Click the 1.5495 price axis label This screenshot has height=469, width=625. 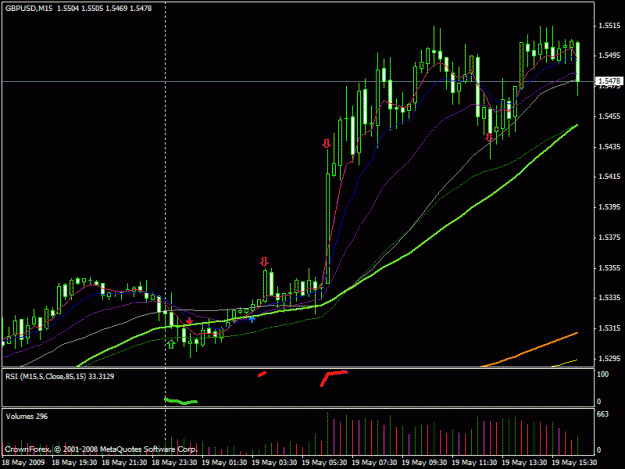[609, 55]
